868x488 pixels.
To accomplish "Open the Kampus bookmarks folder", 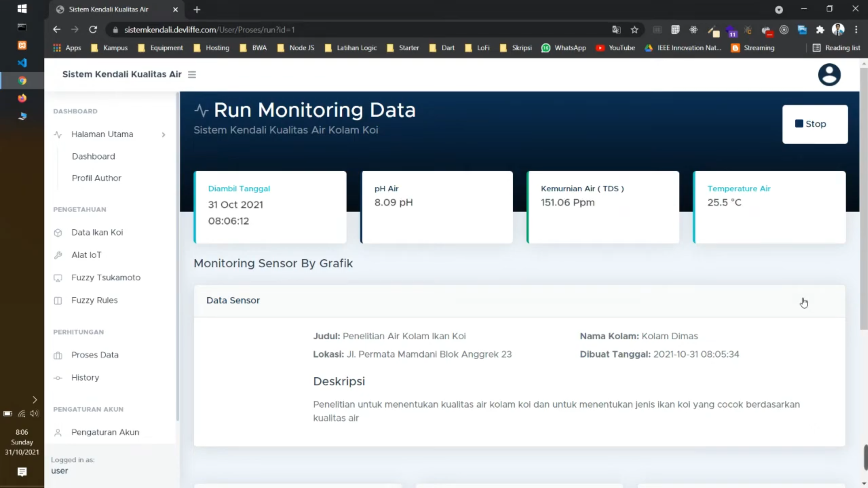I will click(x=109, y=48).
